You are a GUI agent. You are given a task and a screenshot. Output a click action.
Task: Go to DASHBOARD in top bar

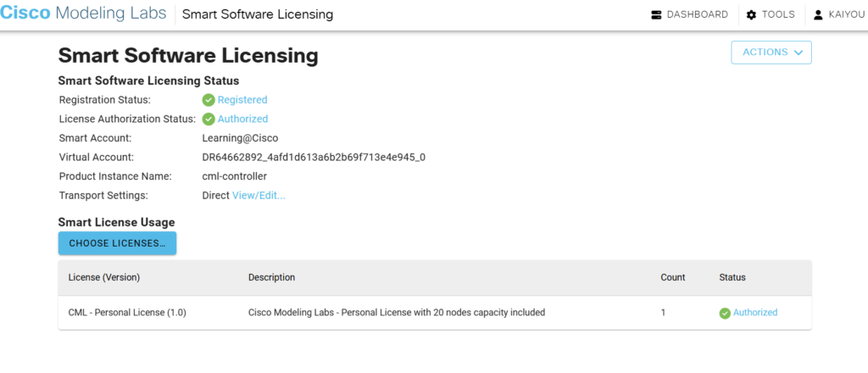690,15
